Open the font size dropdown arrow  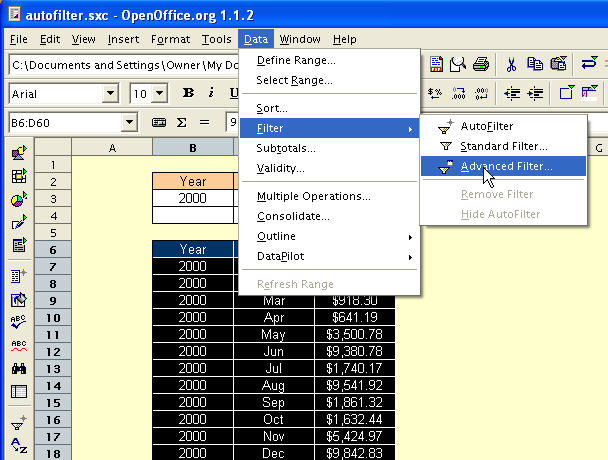[x=159, y=93]
